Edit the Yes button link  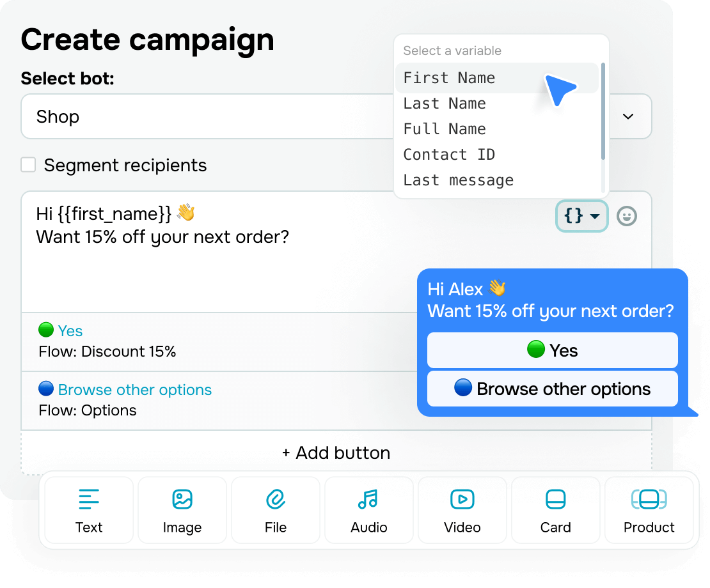coord(70,331)
